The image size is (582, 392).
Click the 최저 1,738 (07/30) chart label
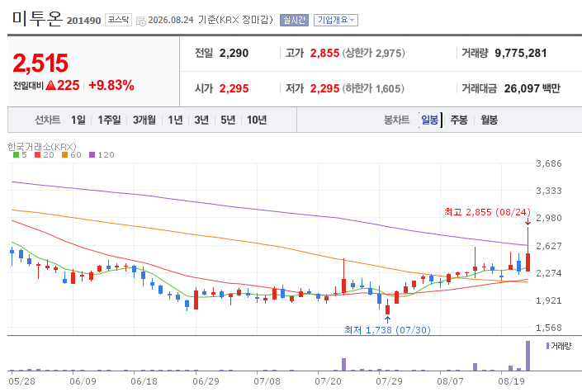[x=387, y=330]
